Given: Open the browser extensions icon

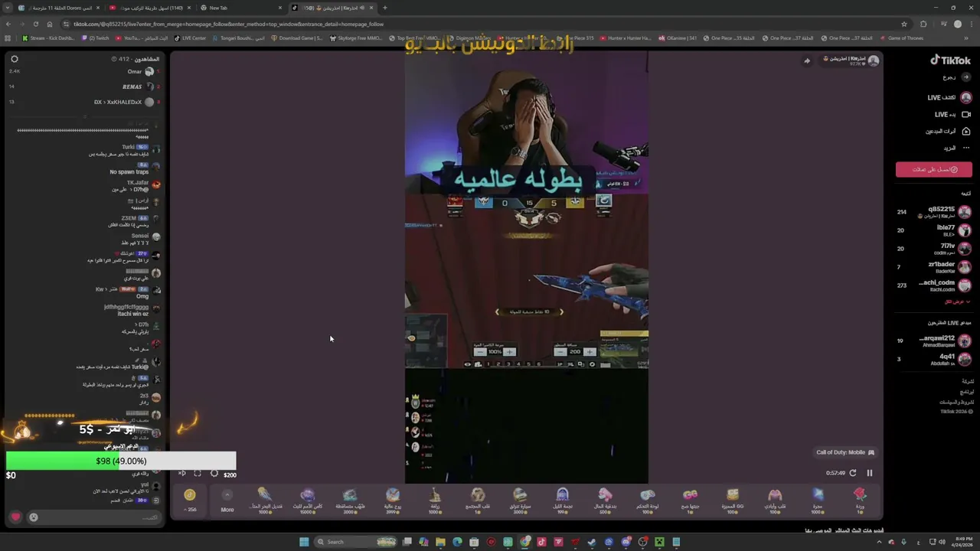Looking at the screenshot, I should [x=923, y=24].
